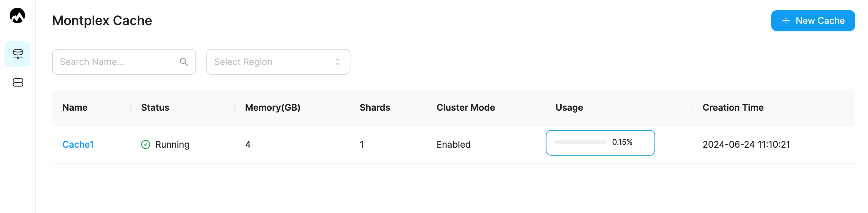
Task: Select the 0.15% usage cell
Action: click(600, 143)
